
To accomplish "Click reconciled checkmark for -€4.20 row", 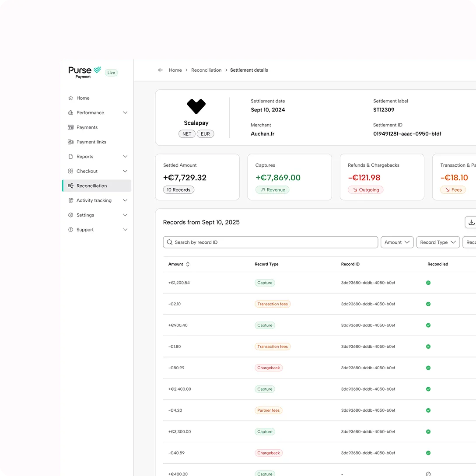I will click(428, 410).
